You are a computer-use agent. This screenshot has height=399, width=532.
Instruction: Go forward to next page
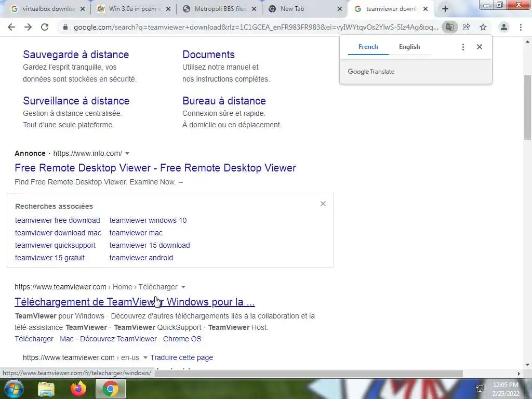click(28, 27)
